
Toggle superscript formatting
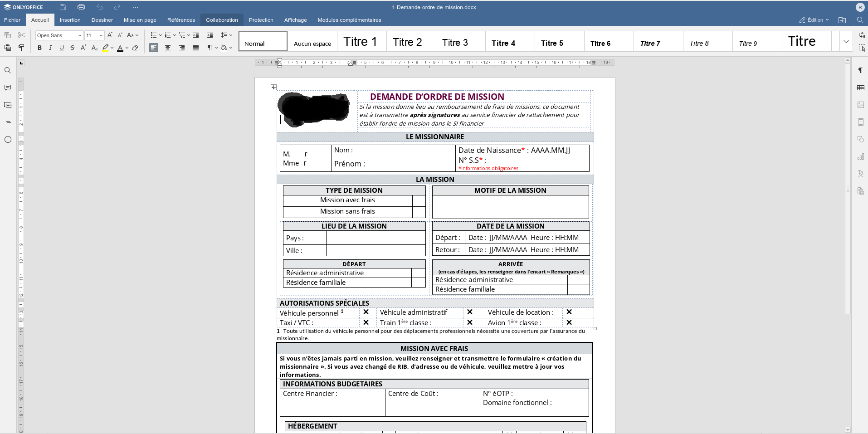point(83,48)
